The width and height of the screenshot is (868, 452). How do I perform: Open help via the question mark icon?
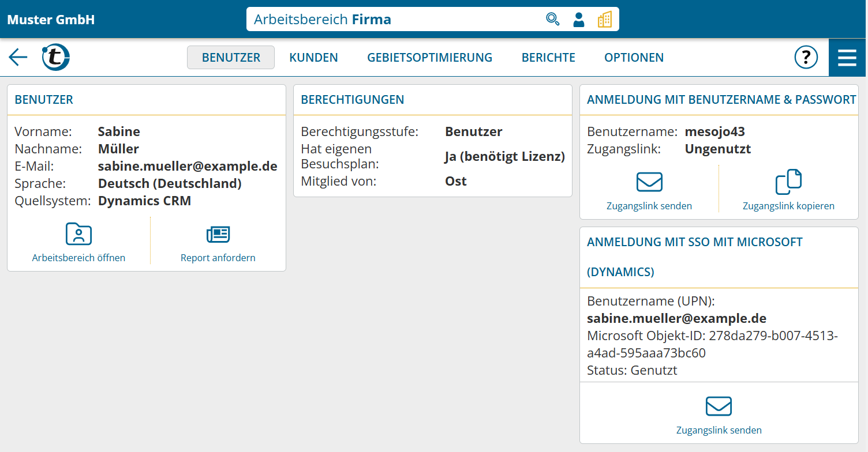coord(806,57)
